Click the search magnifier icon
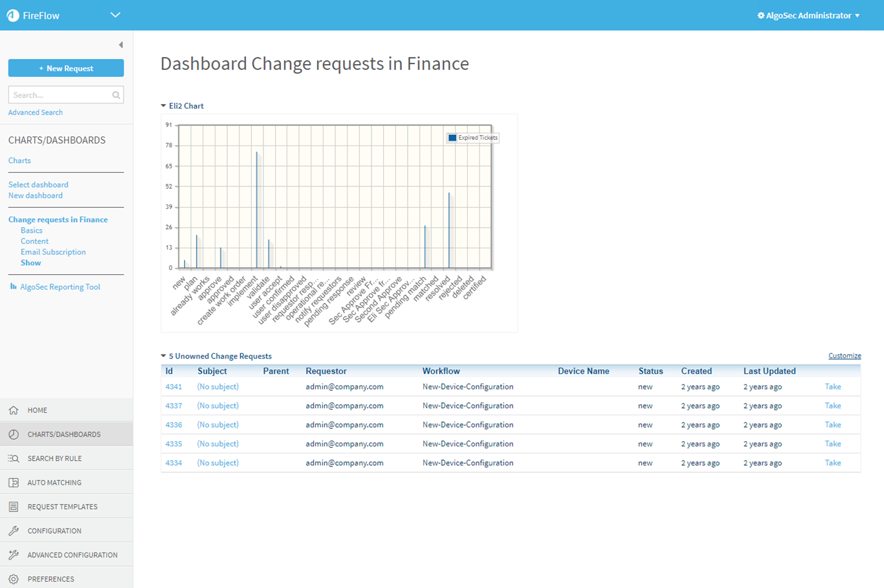884x588 pixels. 116,95
